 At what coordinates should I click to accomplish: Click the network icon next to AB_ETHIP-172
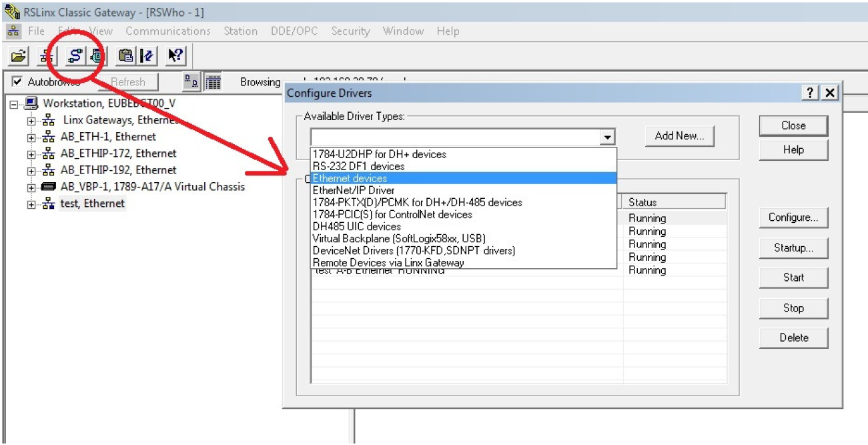click(x=49, y=153)
